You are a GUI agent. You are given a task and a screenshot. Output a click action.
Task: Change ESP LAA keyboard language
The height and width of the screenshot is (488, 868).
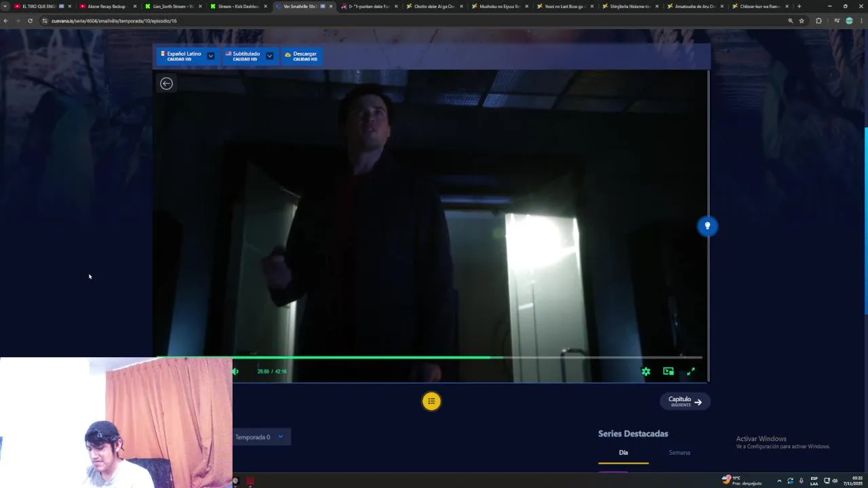tap(814, 481)
